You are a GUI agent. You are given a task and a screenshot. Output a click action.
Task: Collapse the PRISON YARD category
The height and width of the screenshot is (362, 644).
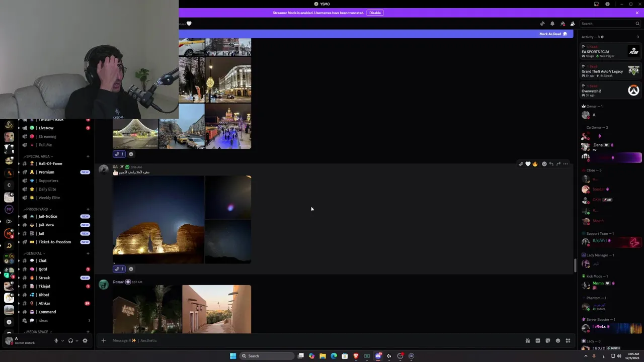click(x=38, y=209)
